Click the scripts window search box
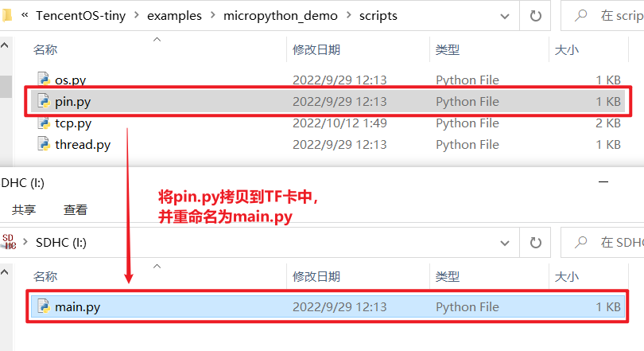 (x=603, y=16)
